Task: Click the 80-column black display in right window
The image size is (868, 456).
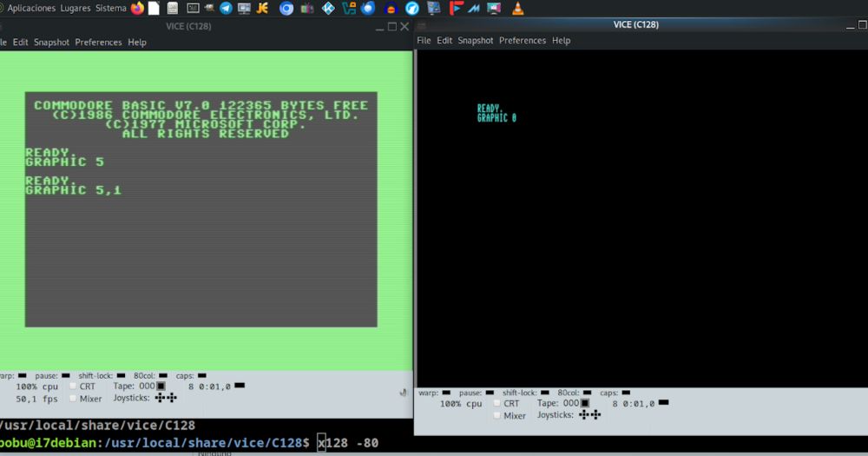Action: pyautogui.click(x=642, y=218)
